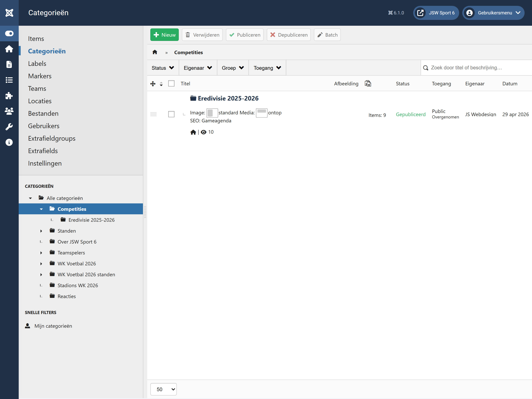Open the Labels menu entry
The height and width of the screenshot is (399, 532).
(37, 64)
